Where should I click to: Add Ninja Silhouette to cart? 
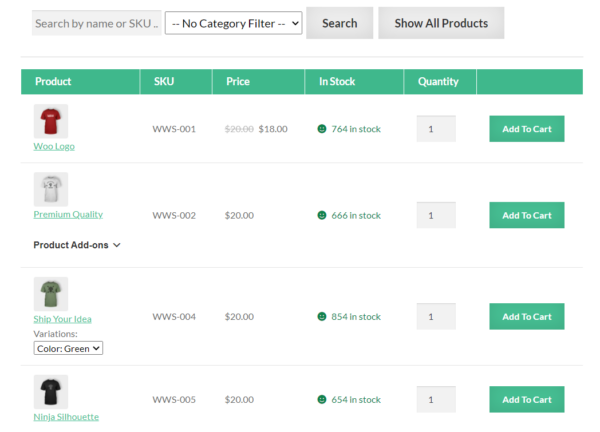[527, 399]
